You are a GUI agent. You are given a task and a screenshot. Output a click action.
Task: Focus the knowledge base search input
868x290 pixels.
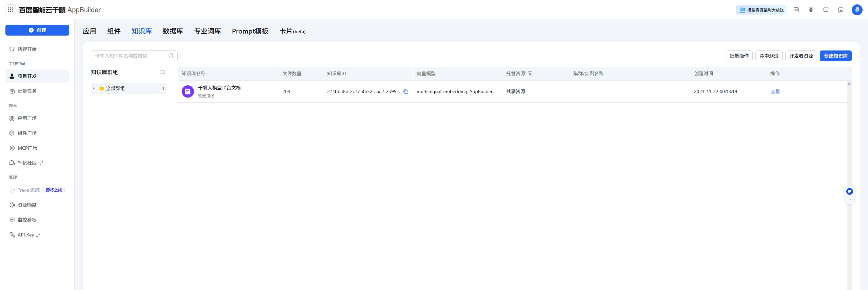[134, 56]
